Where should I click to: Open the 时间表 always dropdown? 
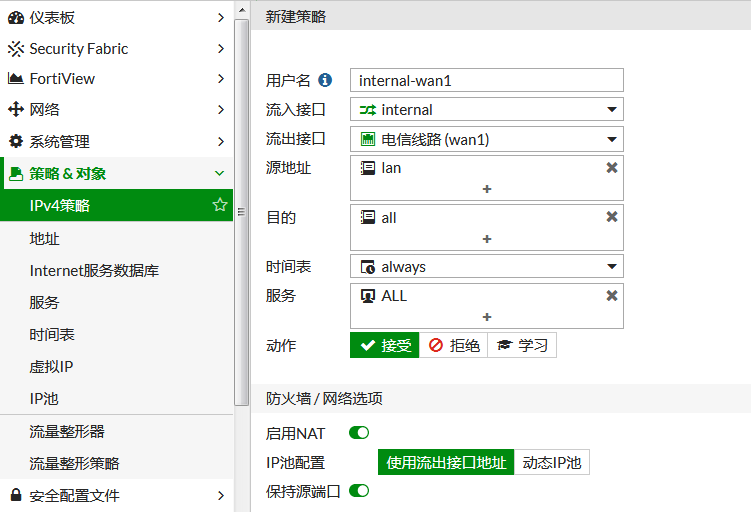point(487,266)
